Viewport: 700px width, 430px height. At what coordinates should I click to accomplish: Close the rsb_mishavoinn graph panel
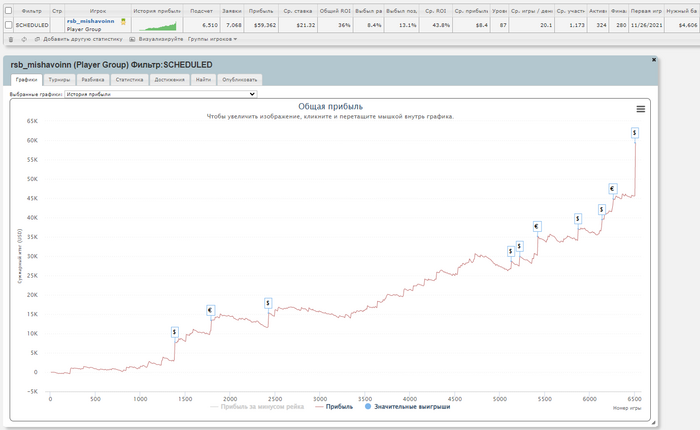click(x=654, y=59)
